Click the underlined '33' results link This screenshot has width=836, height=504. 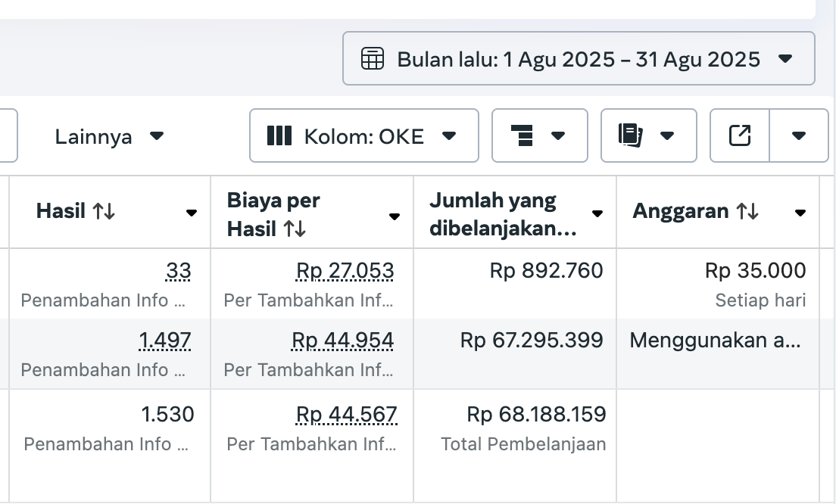tap(179, 270)
